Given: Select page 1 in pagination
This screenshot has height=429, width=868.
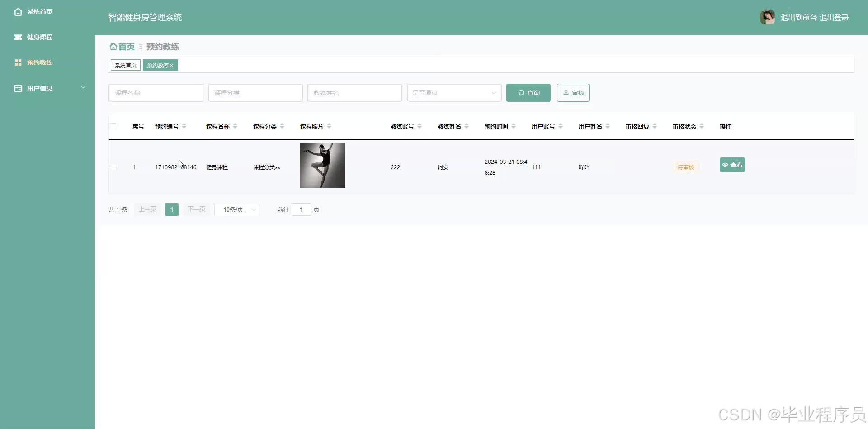Looking at the screenshot, I should click(172, 210).
